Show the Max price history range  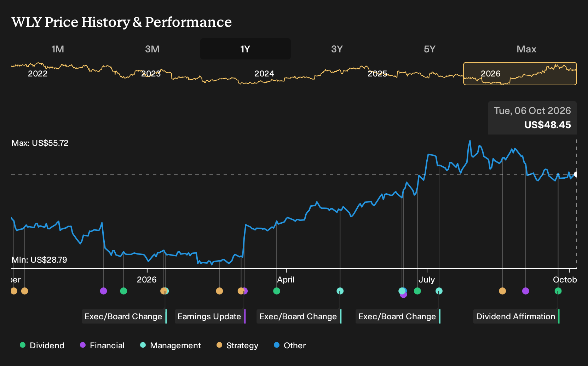coord(526,49)
